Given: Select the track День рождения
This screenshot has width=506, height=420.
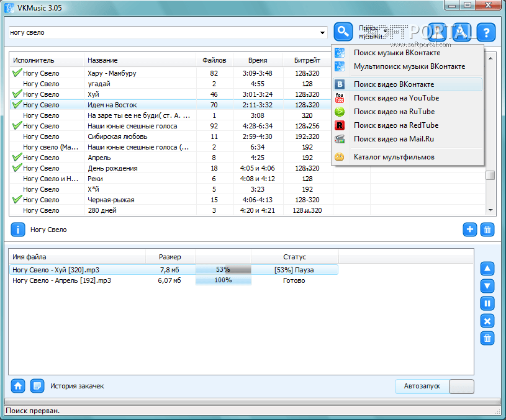Looking at the screenshot, I should tap(112, 168).
